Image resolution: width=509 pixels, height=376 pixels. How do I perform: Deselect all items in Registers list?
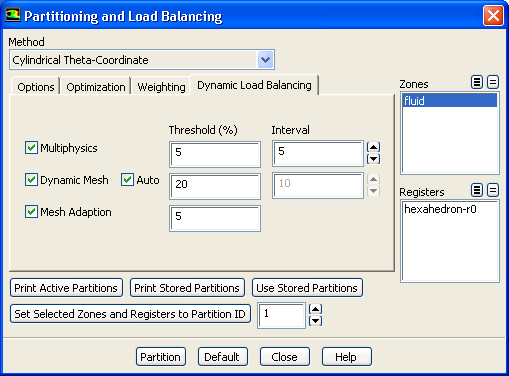pos(493,190)
